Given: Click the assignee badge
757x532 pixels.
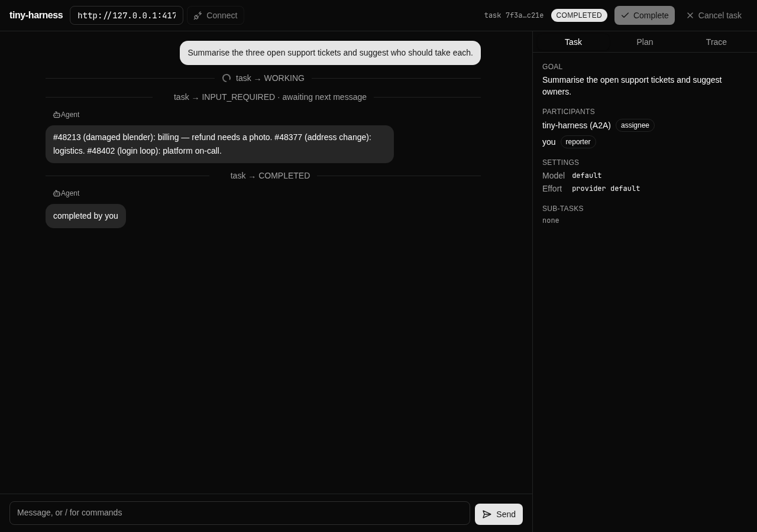Looking at the screenshot, I should pos(635,125).
